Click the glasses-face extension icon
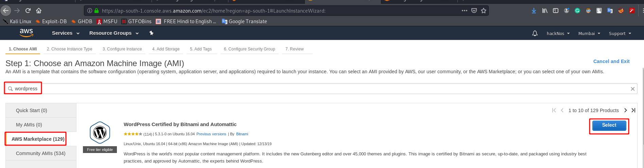 pyautogui.click(x=588, y=11)
